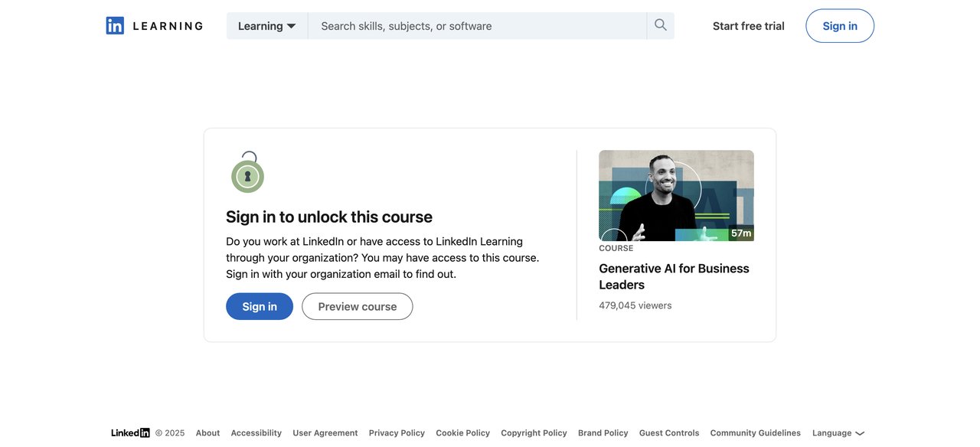Open the Cookie Policy link
Screen dimensions: 980x447
(463, 433)
